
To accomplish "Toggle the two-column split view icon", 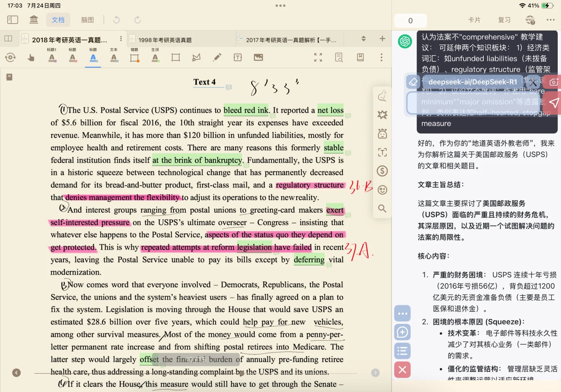I will (x=8, y=38).
